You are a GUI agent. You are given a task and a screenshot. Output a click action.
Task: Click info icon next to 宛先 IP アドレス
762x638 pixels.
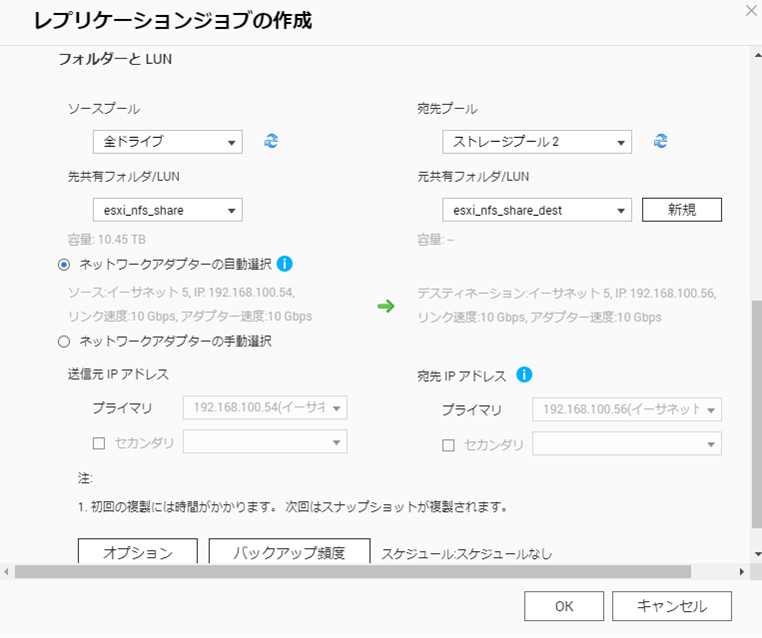point(524,375)
